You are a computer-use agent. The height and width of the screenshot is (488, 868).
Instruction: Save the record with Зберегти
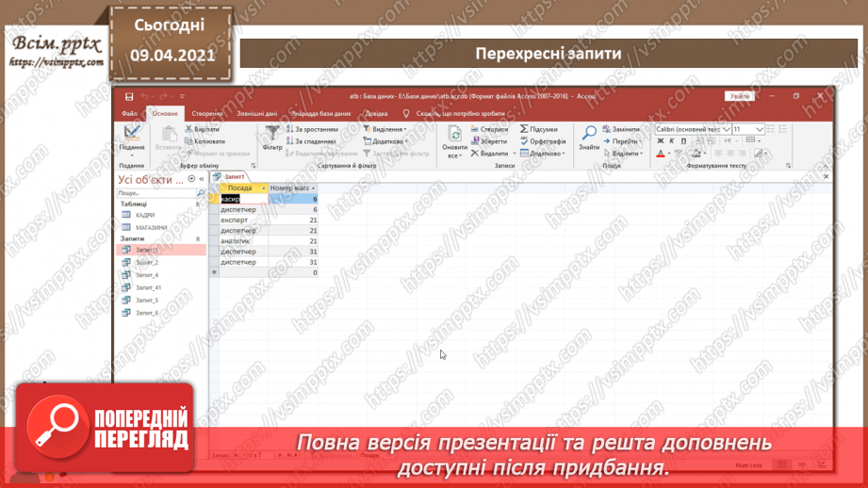click(x=489, y=141)
